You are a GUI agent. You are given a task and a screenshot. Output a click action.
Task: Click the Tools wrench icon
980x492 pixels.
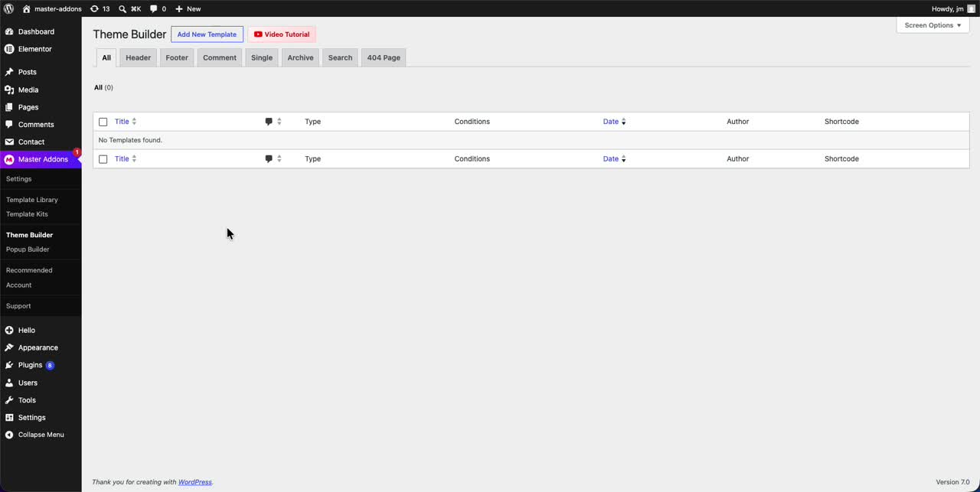coord(9,400)
